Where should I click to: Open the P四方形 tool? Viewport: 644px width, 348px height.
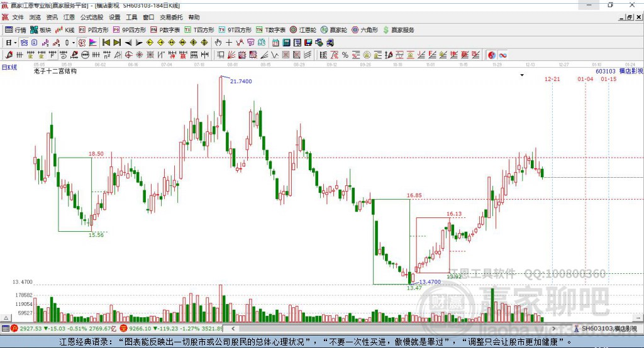[94, 30]
